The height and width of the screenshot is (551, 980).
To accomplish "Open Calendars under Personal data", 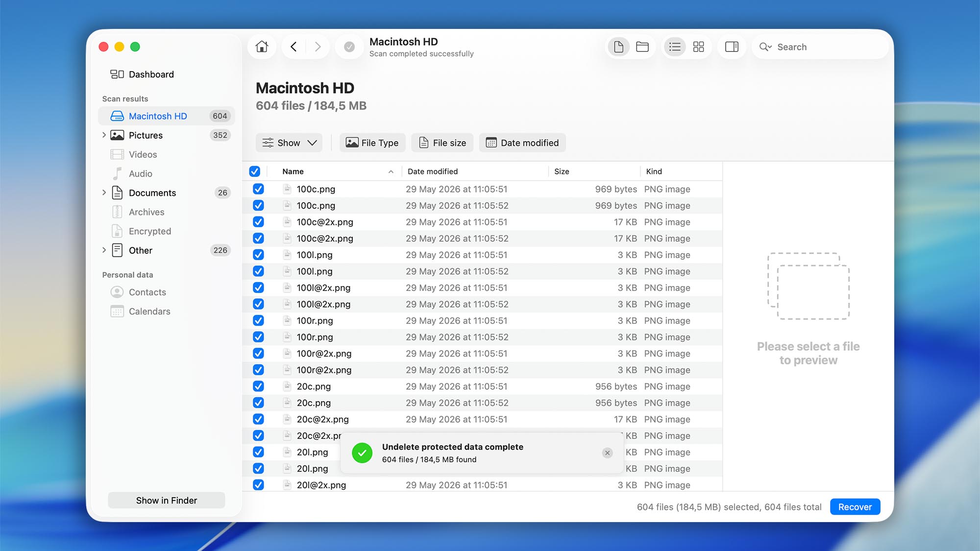I will (167, 311).
